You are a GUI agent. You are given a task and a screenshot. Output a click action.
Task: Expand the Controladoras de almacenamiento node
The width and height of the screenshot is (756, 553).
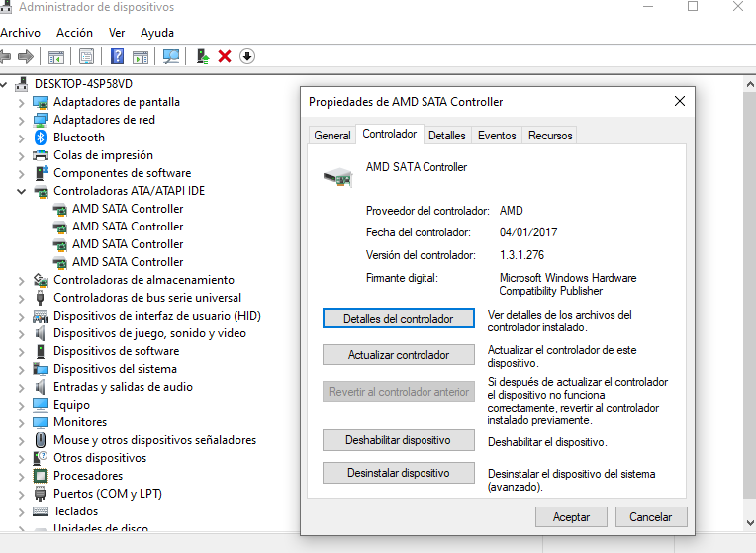tap(21, 281)
